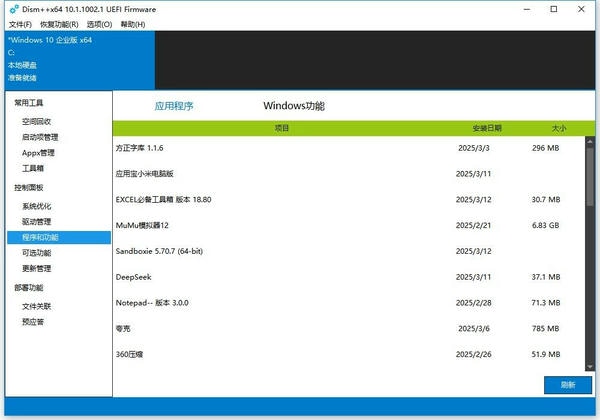Click the 2025/3/6 install date

pyautogui.click(x=474, y=329)
